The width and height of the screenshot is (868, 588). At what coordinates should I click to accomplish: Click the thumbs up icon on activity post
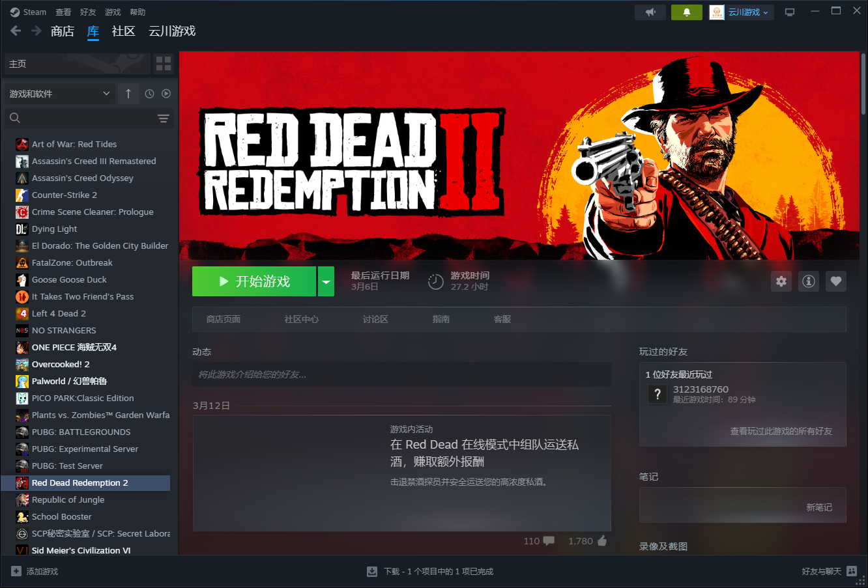click(601, 540)
